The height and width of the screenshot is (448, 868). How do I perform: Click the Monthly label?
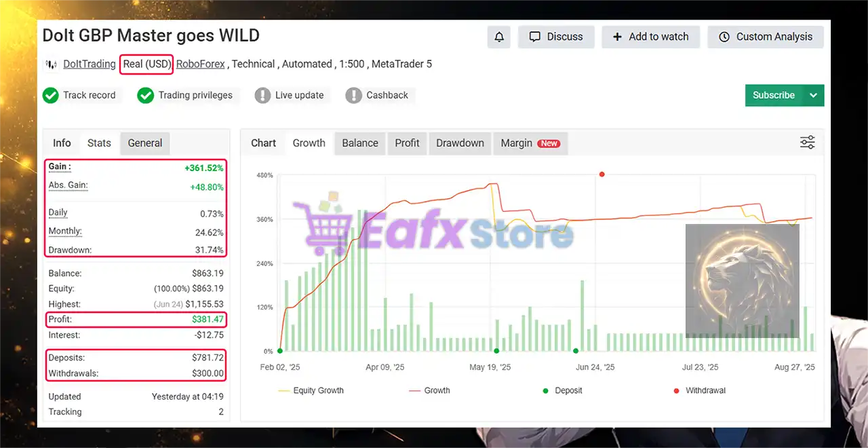65,231
